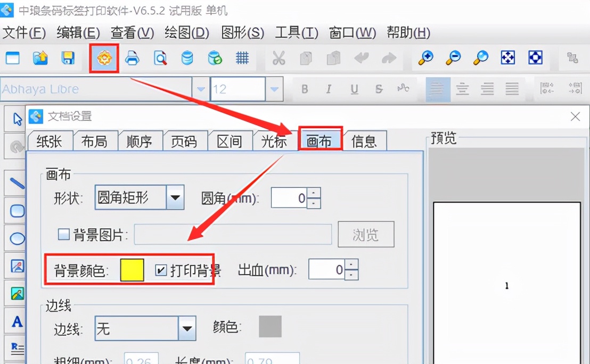This screenshot has height=364, width=590.
Task: Toggle Strikethrough formatting
Action: point(379,89)
